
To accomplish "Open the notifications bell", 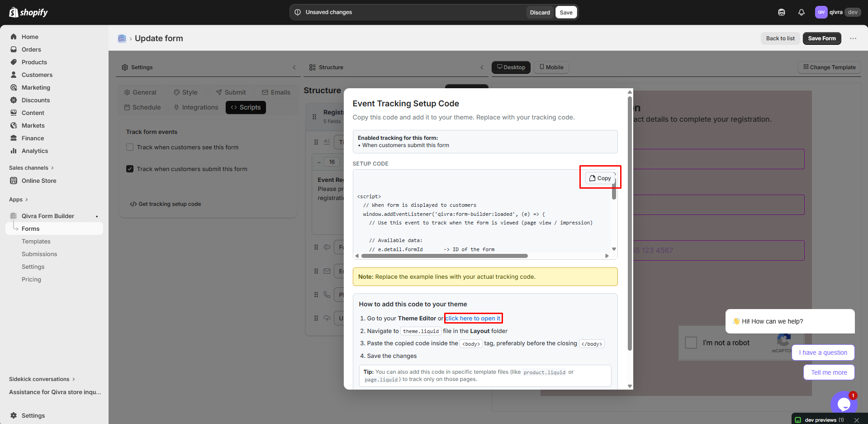I will 802,12.
